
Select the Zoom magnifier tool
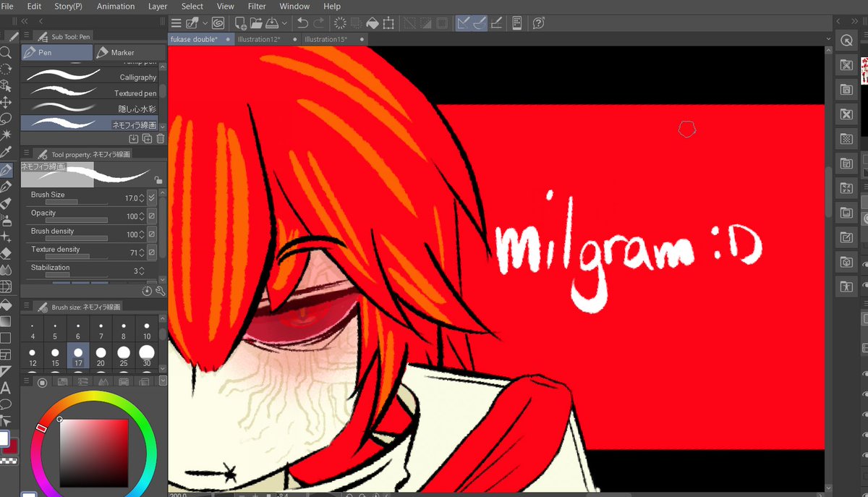tap(6, 53)
